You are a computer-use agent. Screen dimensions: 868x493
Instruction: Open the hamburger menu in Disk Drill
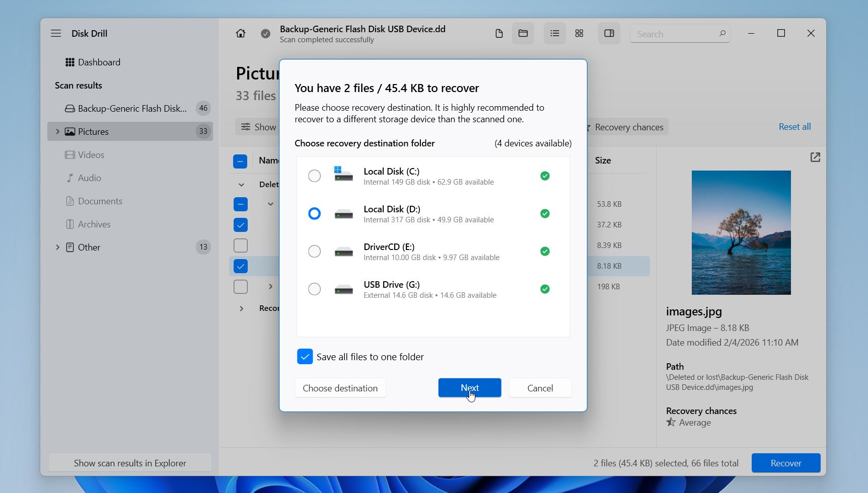[x=56, y=33]
